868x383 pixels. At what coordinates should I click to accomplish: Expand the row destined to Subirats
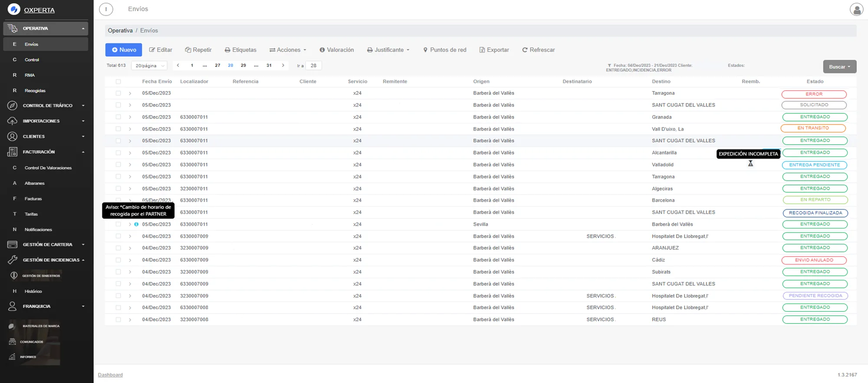[130, 272]
